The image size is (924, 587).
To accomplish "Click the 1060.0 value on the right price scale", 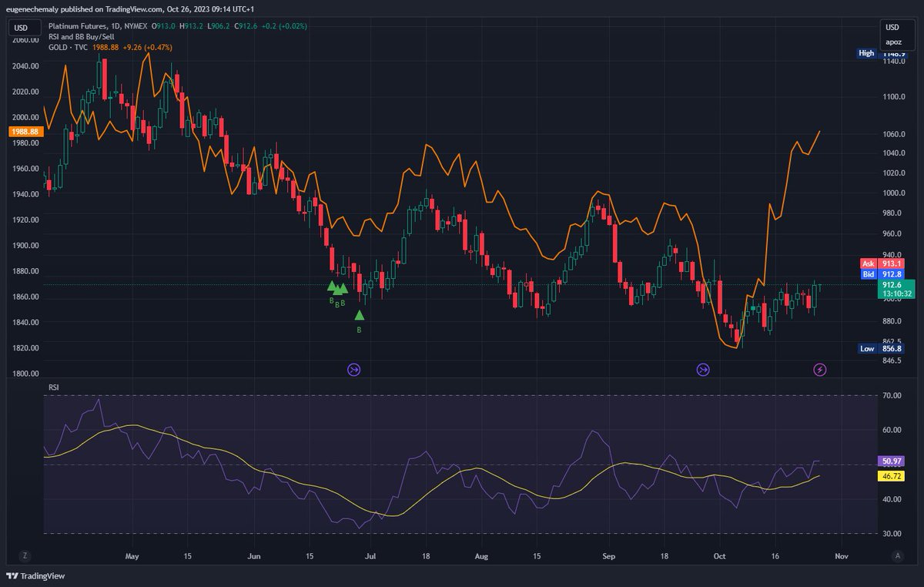I will (893, 134).
